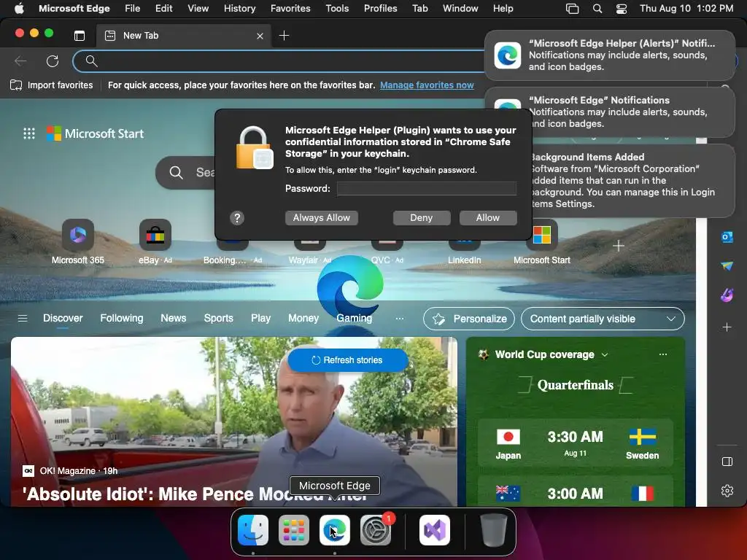Open the app launcher grid icon

29,134
